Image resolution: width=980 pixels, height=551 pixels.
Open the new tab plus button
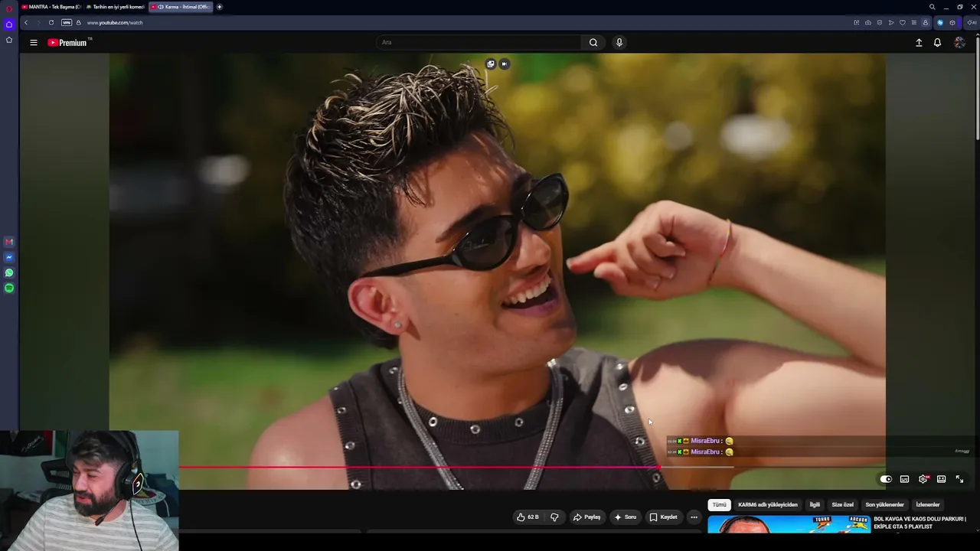[219, 7]
